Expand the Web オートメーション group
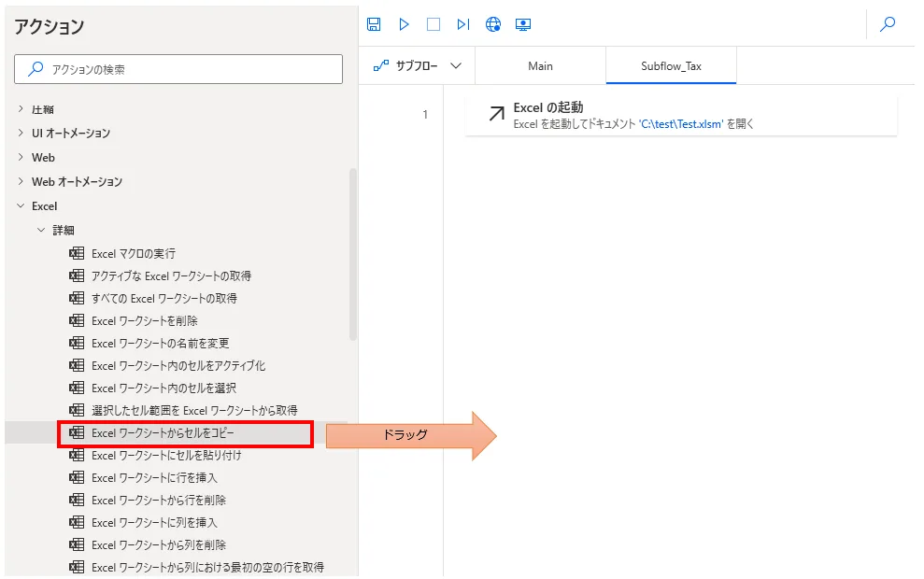The image size is (924, 579). click(21, 182)
